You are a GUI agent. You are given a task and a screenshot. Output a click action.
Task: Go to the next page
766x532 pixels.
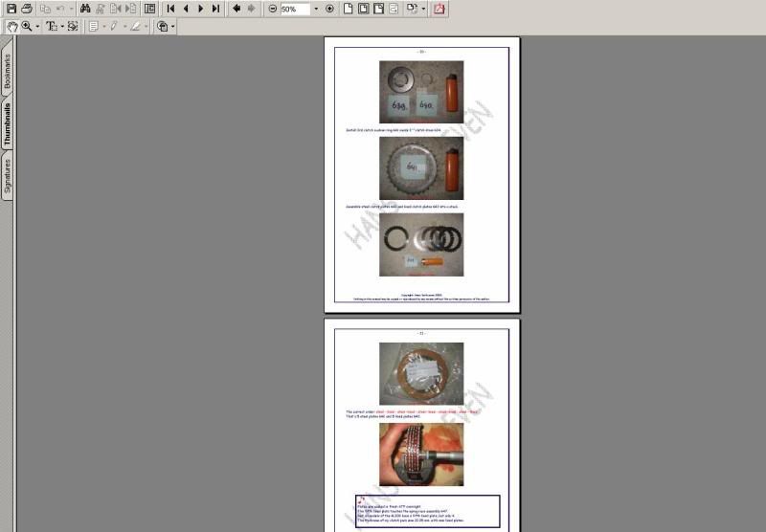click(x=201, y=9)
